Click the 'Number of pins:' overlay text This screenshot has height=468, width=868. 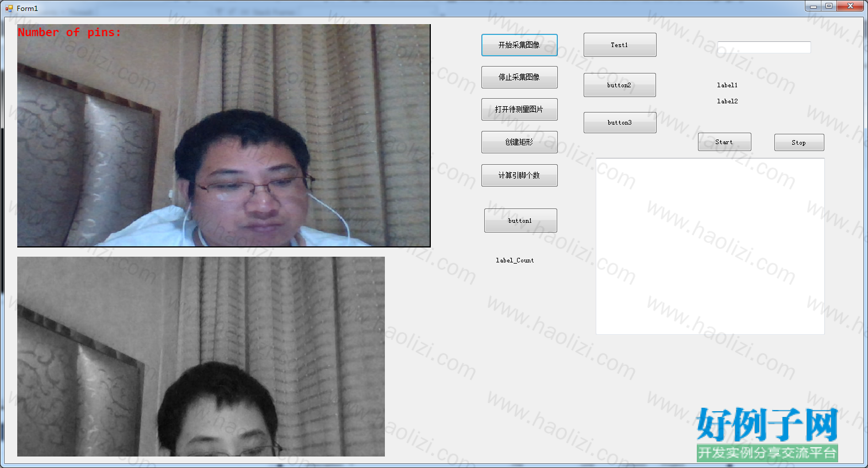70,32
